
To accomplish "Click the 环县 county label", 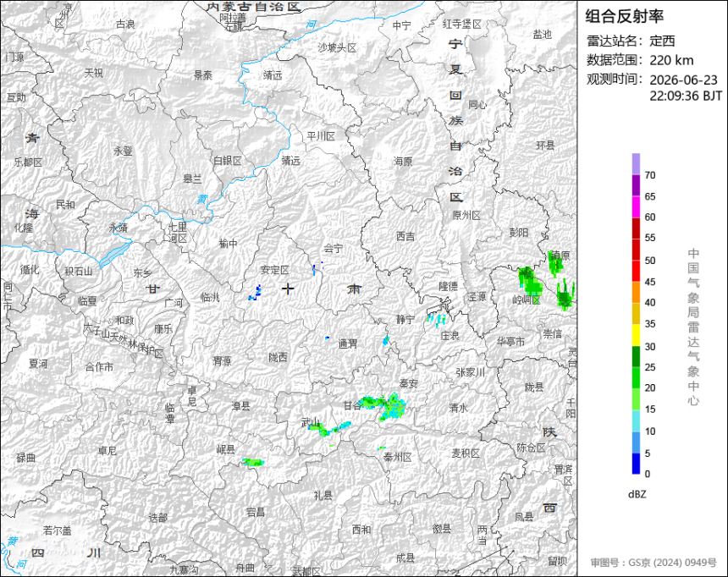I will [545, 146].
